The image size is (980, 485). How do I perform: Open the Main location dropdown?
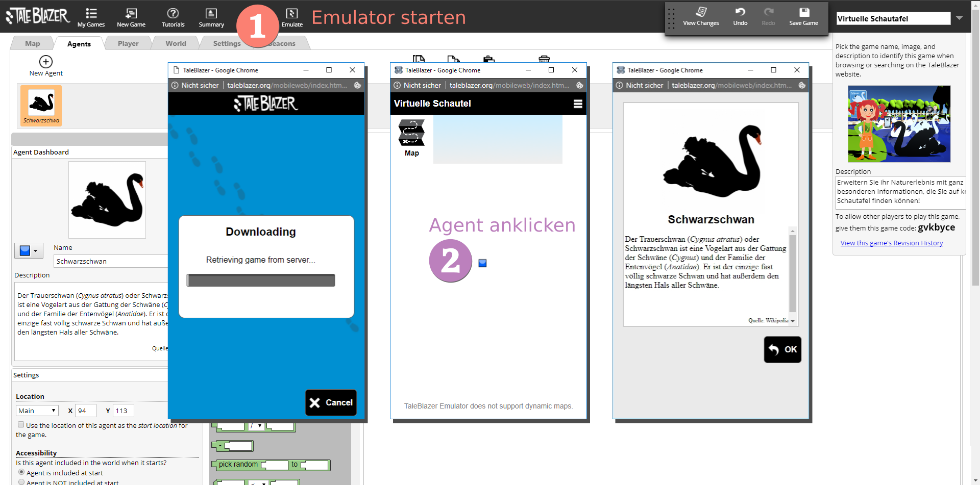point(37,411)
